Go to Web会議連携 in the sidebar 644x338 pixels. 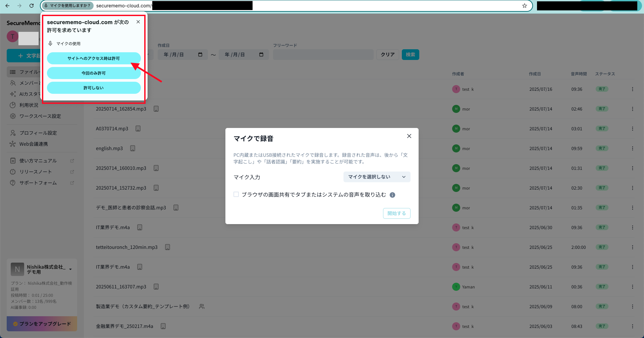(x=34, y=144)
